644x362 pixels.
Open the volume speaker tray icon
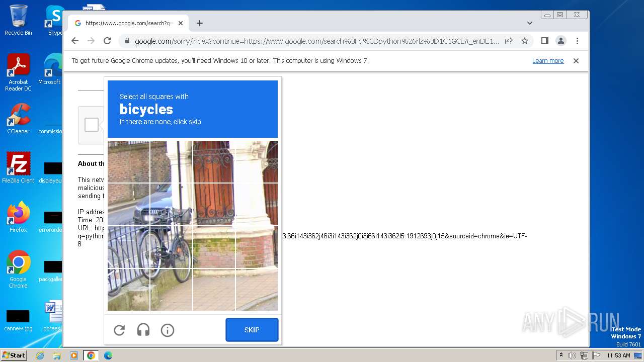pos(572,355)
